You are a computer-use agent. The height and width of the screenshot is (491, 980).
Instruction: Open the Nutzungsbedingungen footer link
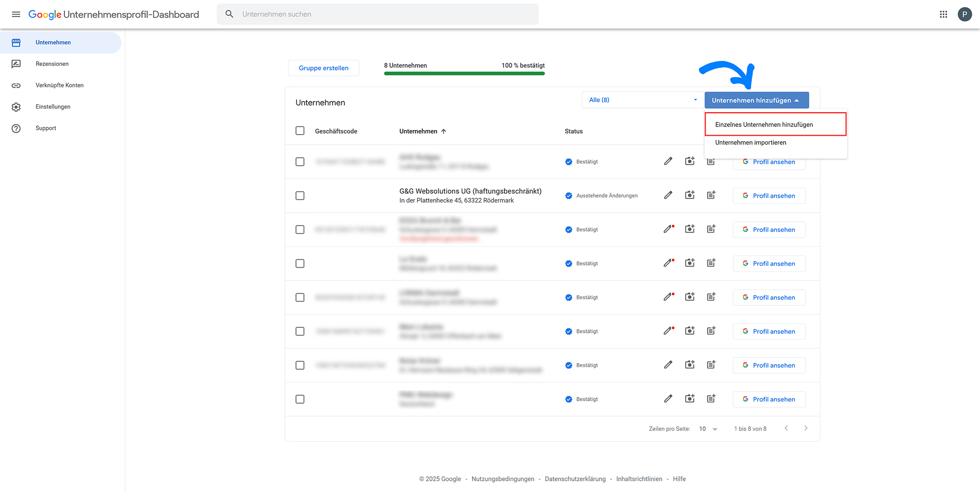503,479
